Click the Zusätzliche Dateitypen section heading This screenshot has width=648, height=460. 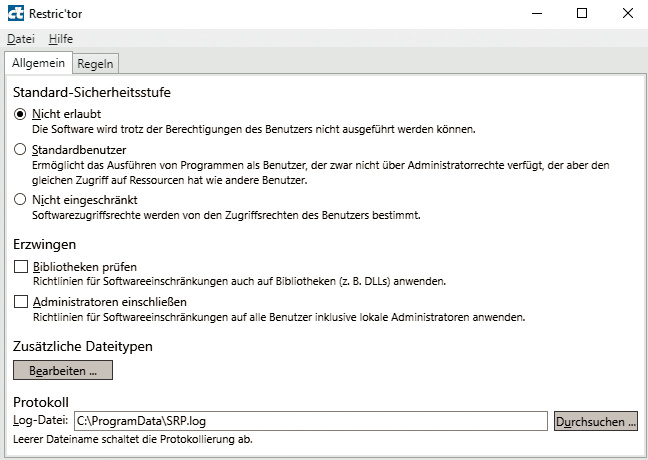tap(82, 346)
